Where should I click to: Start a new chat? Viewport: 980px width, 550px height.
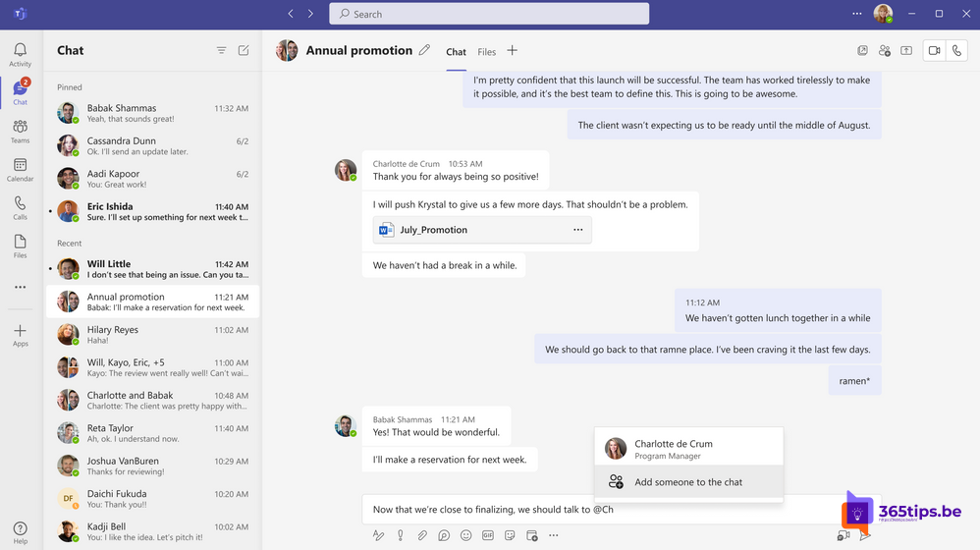pyautogui.click(x=244, y=51)
